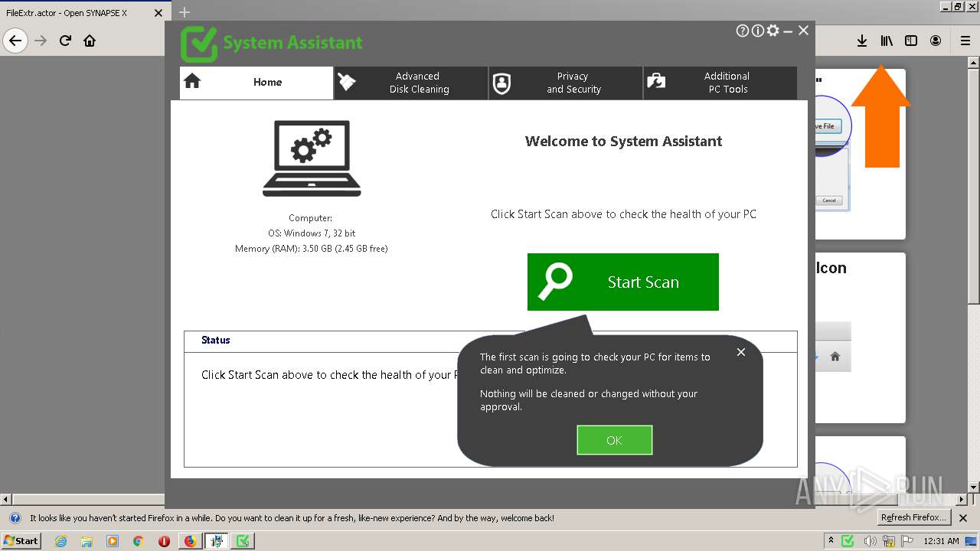
Task: Click System Assistant tray icon
Action: coord(848,541)
